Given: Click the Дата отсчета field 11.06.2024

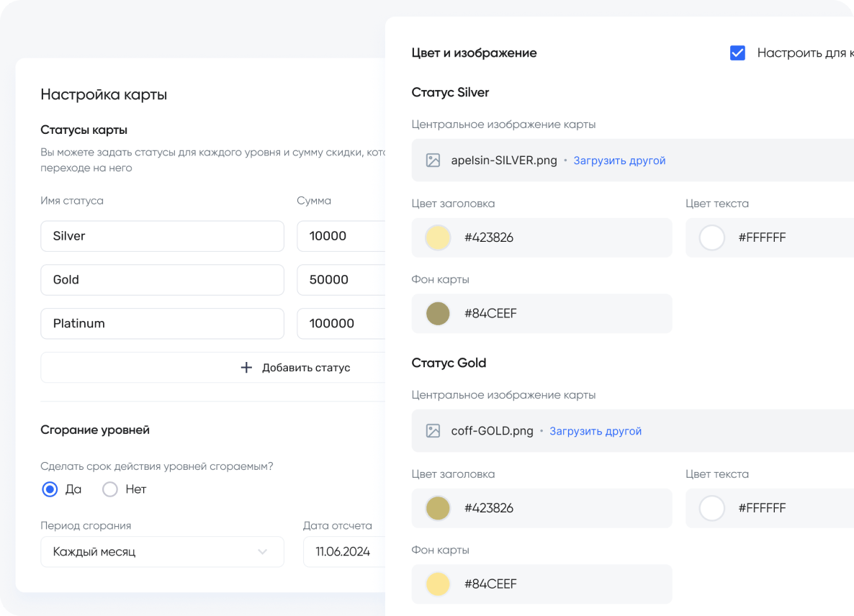Looking at the screenshot, I should pyautogui.click(x=344, y=552).
